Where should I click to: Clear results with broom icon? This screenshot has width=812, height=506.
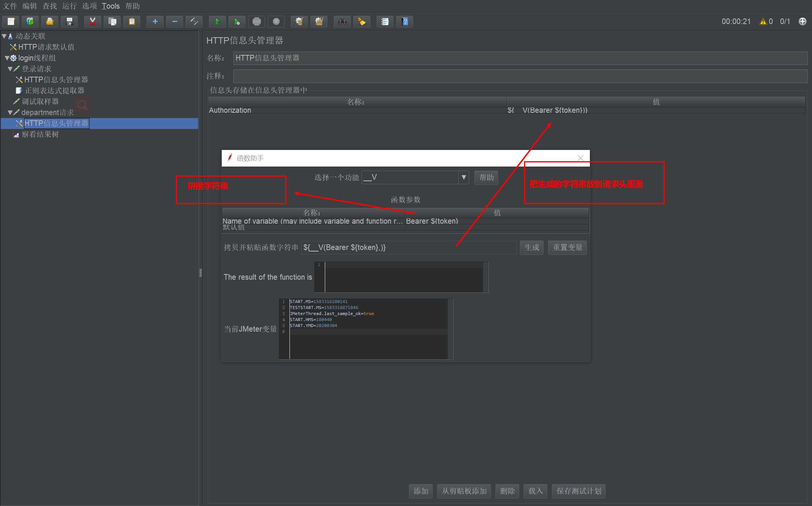(x=299, y=21)
